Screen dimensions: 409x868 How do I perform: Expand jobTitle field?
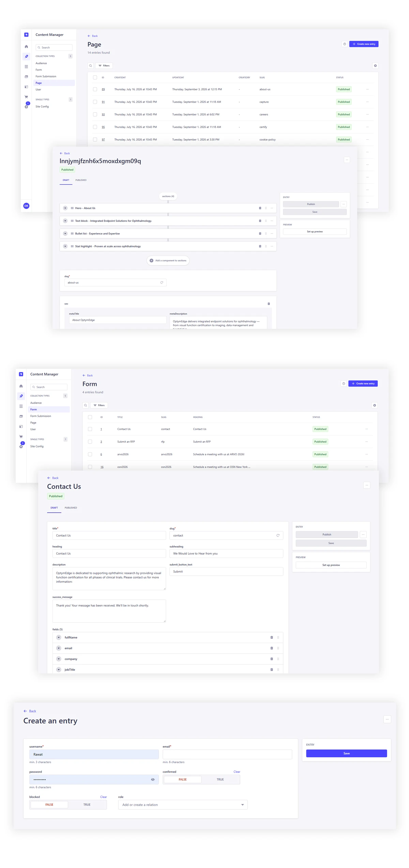[x=59, y=670]
